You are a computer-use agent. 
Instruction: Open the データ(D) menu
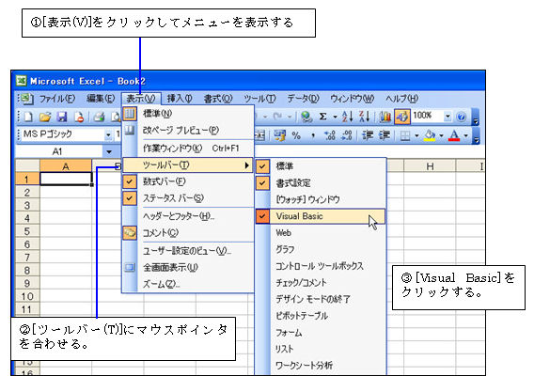[303, 99]
